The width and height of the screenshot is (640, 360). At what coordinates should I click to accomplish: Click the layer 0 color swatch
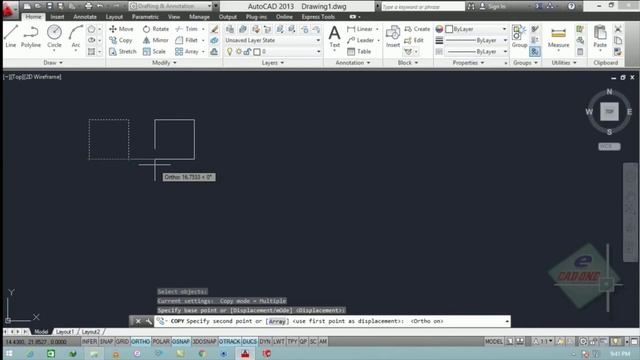click(x=257, y=52)
